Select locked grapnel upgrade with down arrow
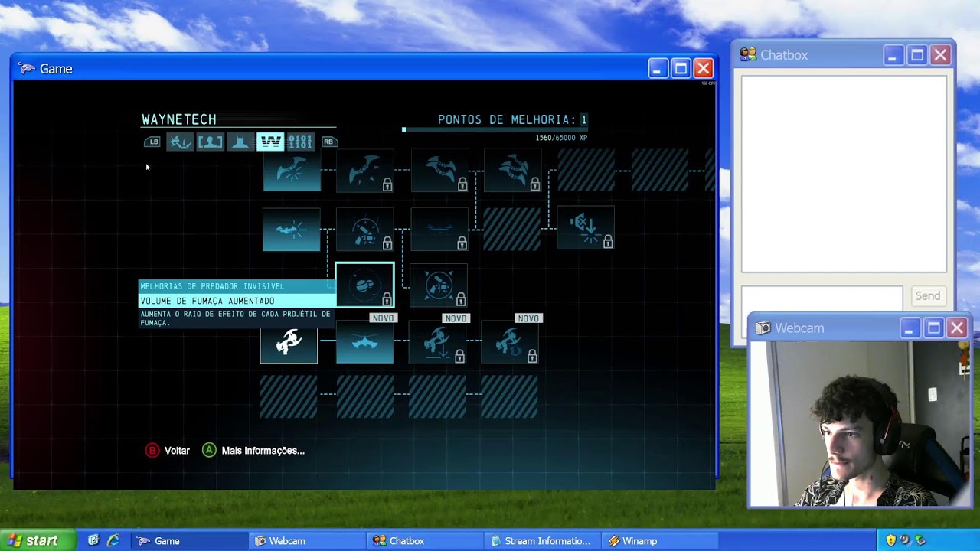 (x=438, y=342)
